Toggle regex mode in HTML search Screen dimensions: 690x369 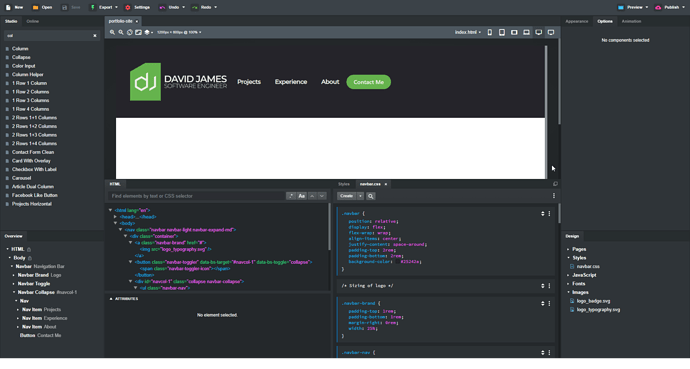291,196
